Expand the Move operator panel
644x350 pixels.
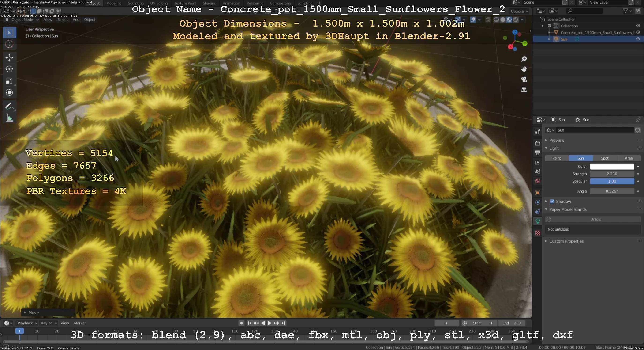[x=25, y=312]
